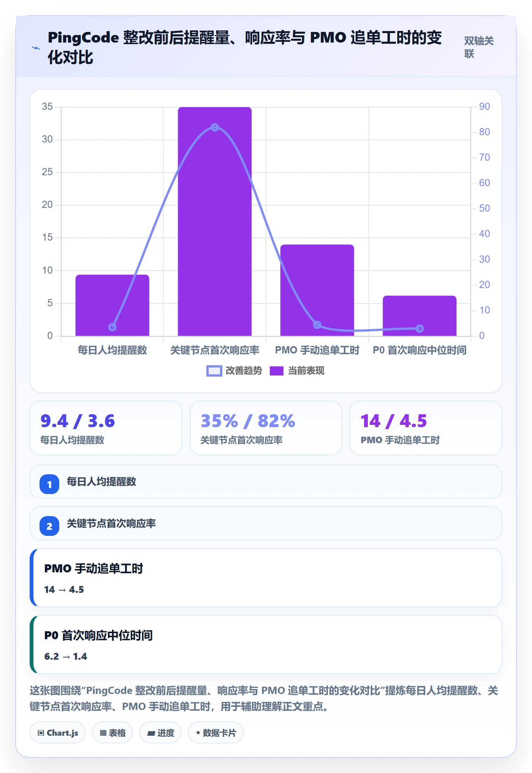Click the 每日人均提醒数 bar in the chart
The height and width of the screenshot is (773, 532).
click(112, 305)
